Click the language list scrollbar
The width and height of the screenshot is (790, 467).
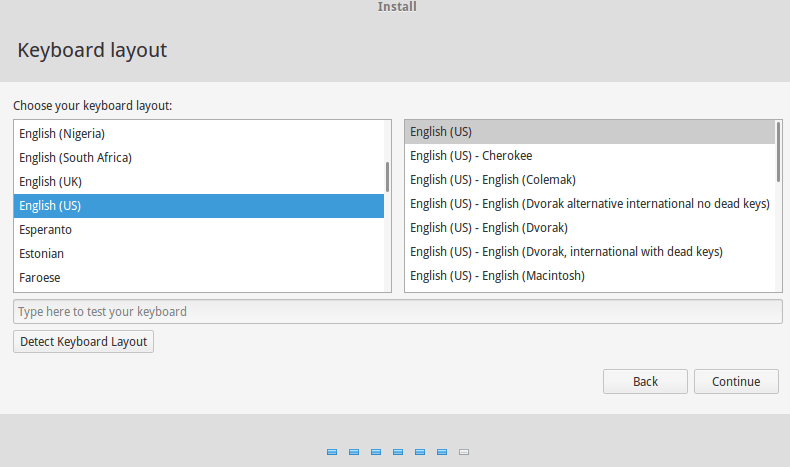point(387,177)
